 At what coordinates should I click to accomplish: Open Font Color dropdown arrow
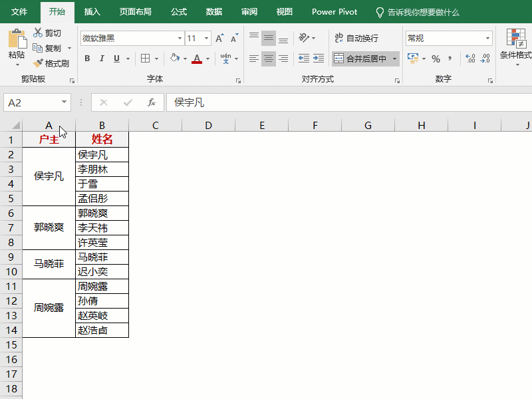[207, 59]
